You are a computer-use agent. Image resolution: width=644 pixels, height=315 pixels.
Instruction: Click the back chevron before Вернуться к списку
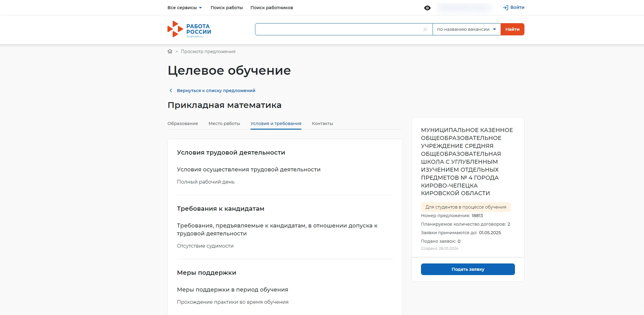pos(171,91)
